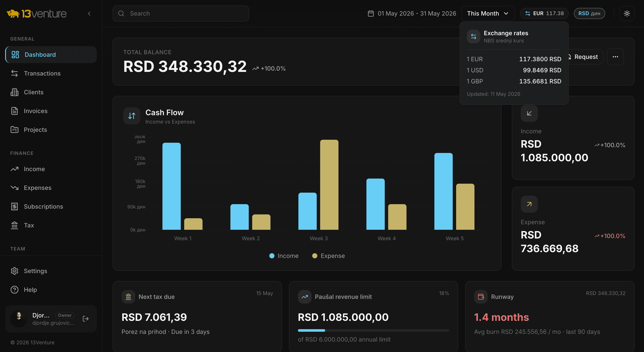Click the Runway wallet icon

coord(481,297)
